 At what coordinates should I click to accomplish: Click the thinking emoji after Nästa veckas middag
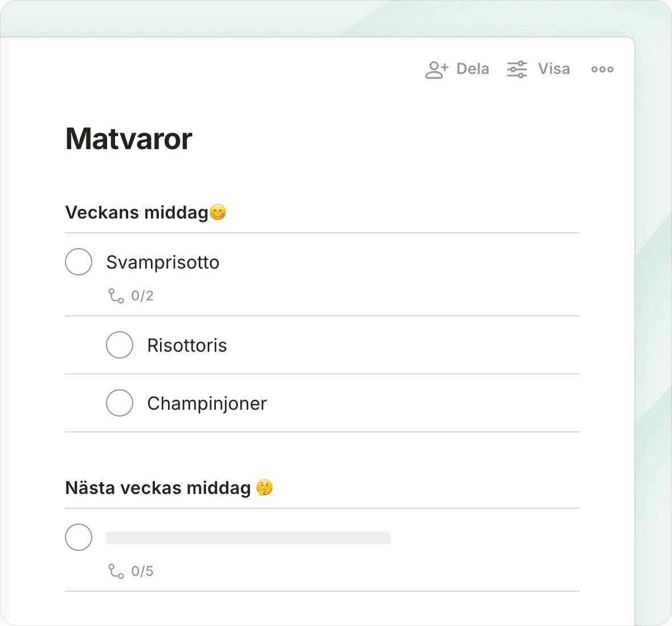(265, 488)
